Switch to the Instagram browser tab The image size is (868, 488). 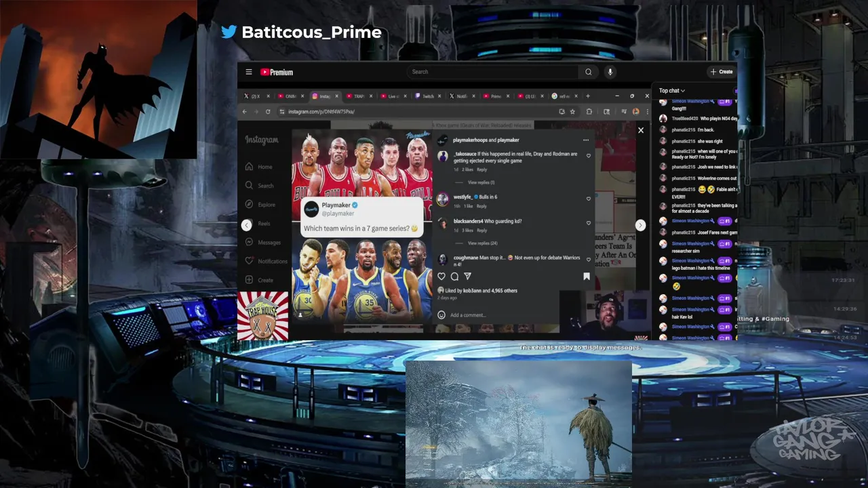(325, 96)
